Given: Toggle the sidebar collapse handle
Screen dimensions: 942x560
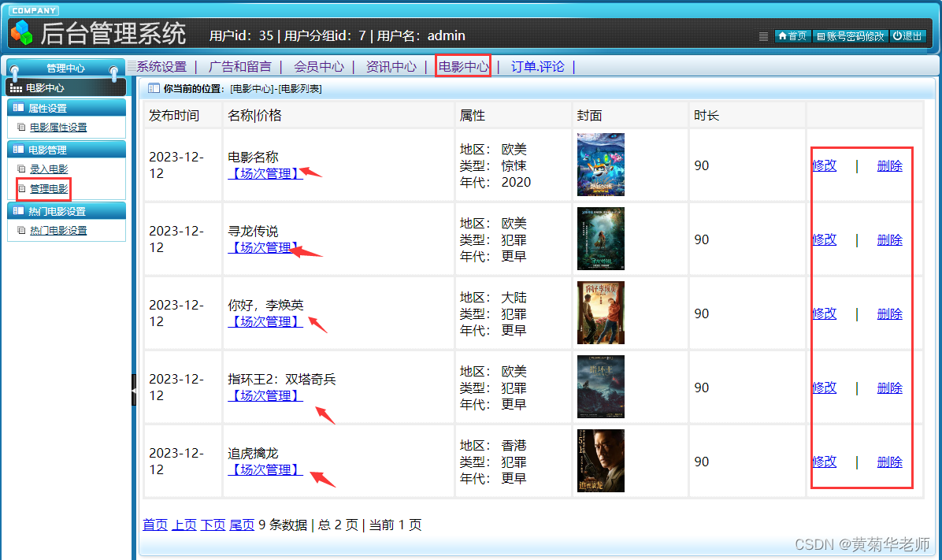Looking at the screenshot, I should pos(134,390).
